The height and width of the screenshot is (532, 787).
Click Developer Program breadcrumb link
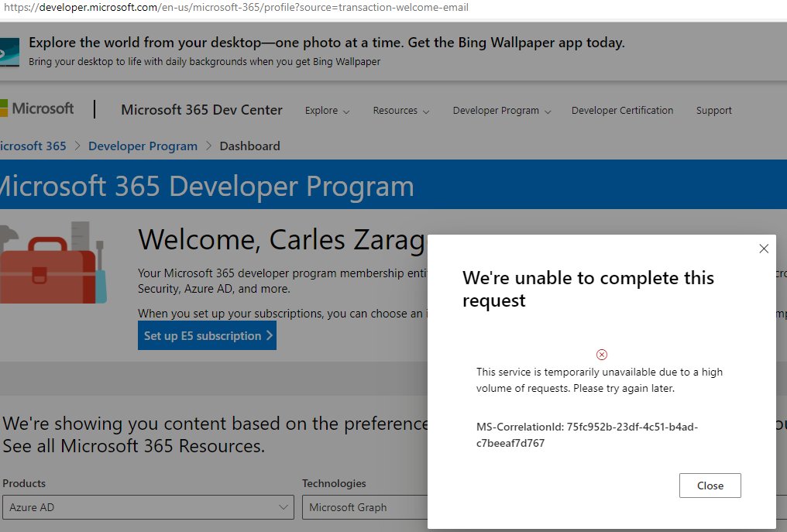pos(143,146)
